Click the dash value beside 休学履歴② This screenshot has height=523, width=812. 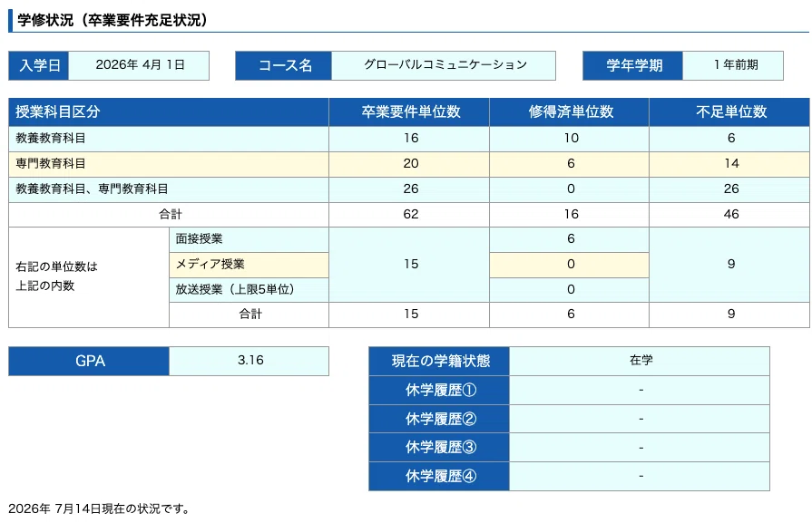tap(640, 419)
